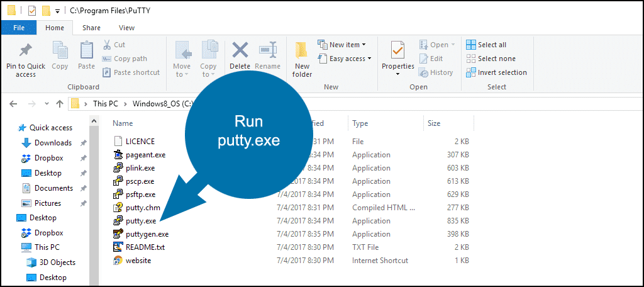The width and height of the screenshot is (644, 287).
Task: Sort by the Name column header
Action: coord(123,123)
